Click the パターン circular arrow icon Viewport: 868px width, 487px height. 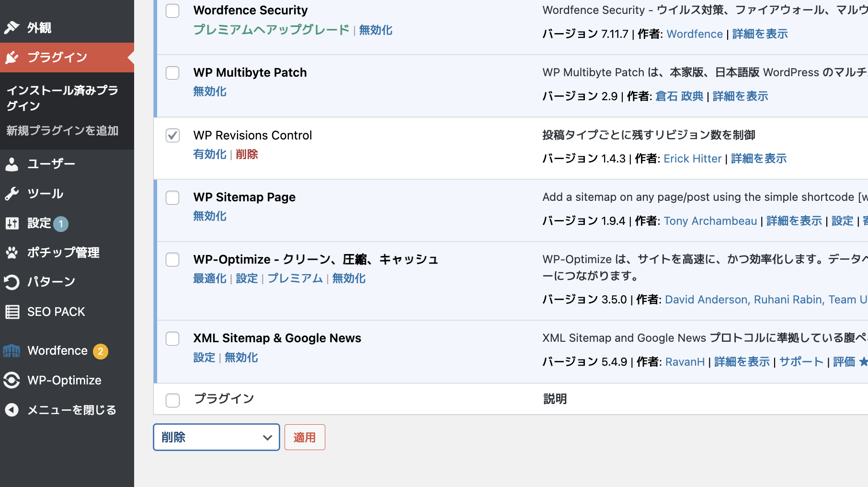[11, 282]
